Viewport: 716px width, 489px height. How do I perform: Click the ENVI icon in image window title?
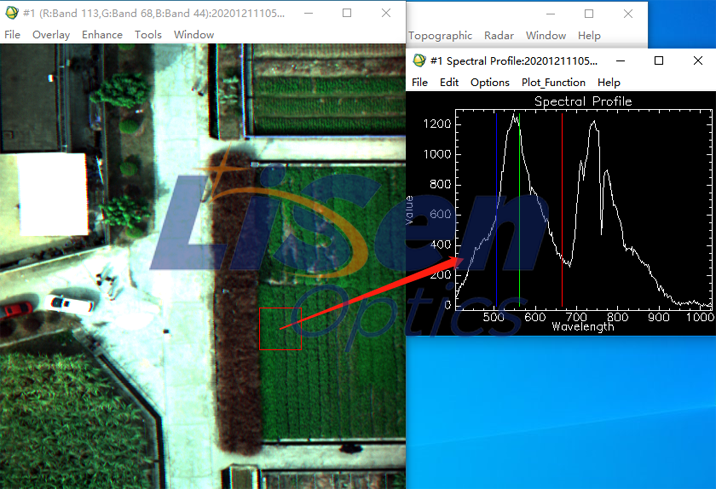tap(11, 13)
